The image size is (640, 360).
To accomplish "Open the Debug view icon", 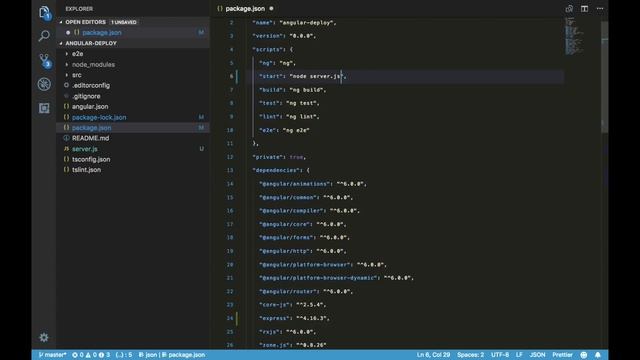I will [x=44, y=84].
